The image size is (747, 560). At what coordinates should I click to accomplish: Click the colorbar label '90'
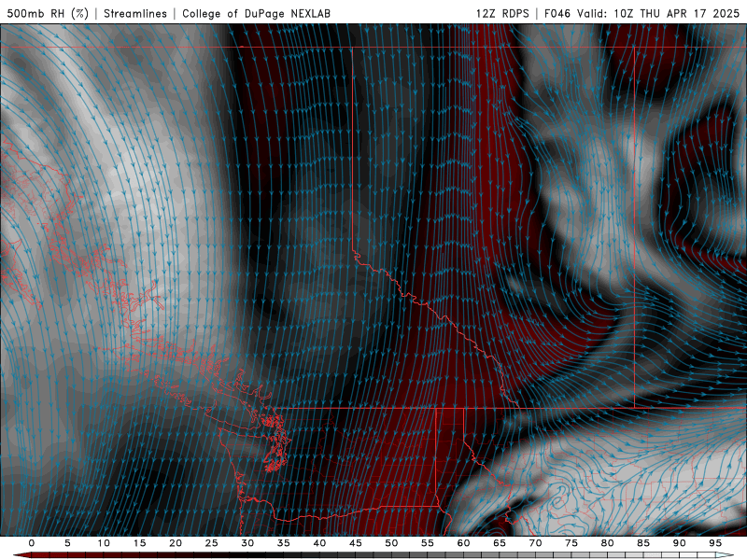click(679, 543)
